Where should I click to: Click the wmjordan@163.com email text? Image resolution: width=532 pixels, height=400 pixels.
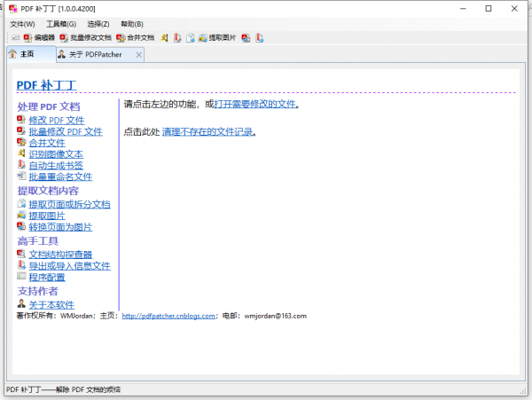pos(276,316)
